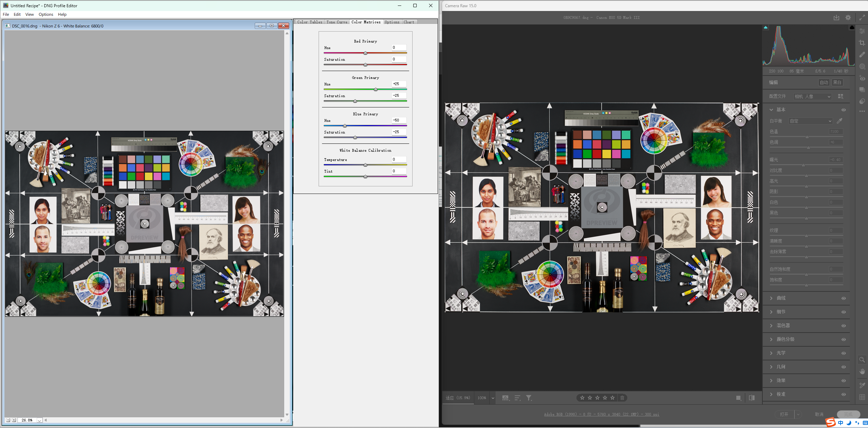868x428 pixels.
Task: Click the Green Primary Hue slider handle
Action: point(376,89)
